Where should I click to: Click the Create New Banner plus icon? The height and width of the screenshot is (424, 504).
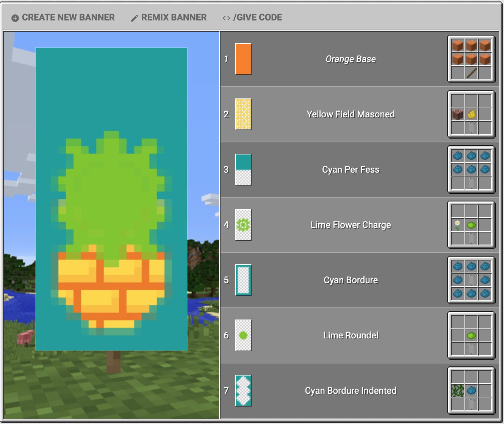coord(15,18)
